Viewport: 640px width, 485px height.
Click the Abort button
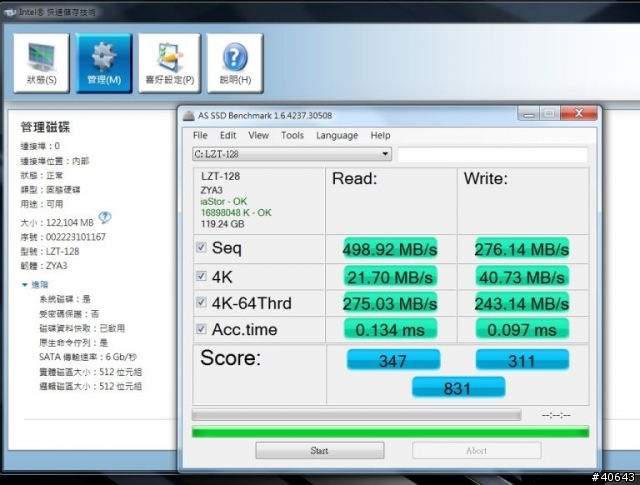click(x=476, y=450)
